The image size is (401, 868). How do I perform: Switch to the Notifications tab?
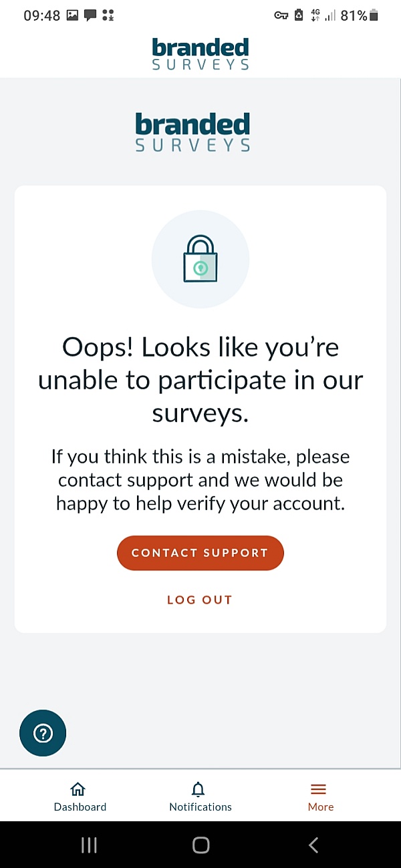[x=200, y=797]
